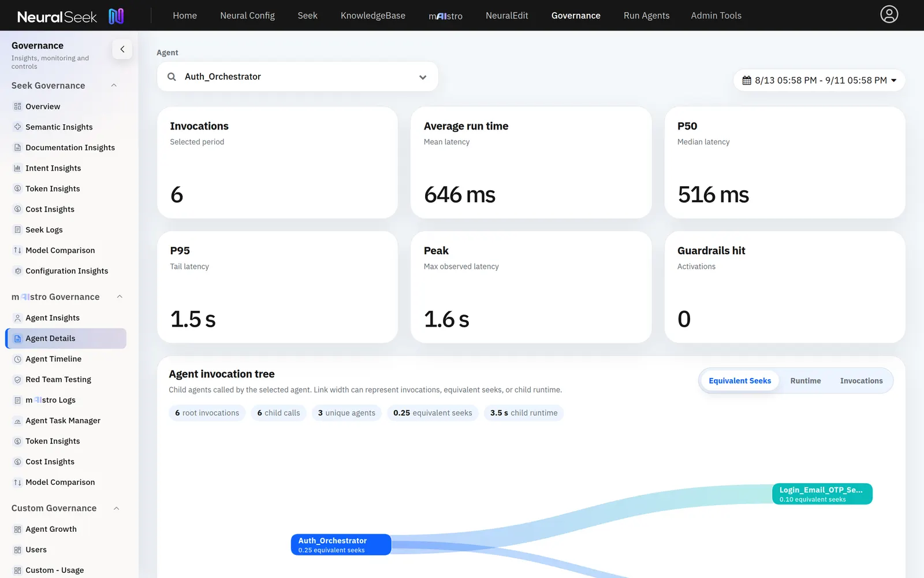
Task: Click the search magnifier in Agent field
Action: point(172,77)
